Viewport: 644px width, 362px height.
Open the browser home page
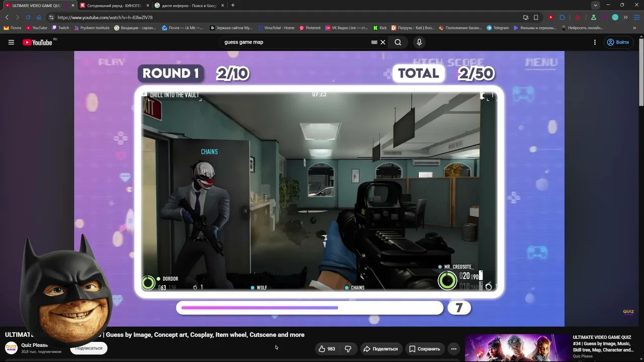click(x=39, y=17)
